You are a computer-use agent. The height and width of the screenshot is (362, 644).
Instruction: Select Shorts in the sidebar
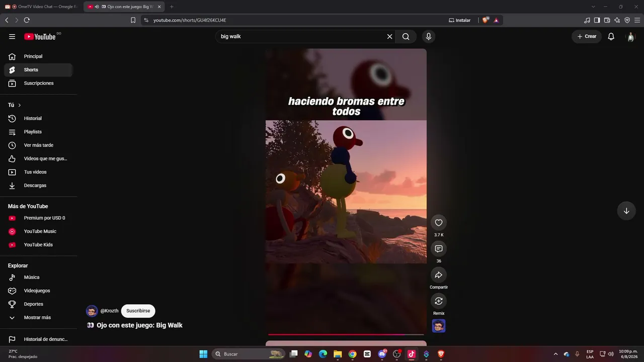38,70
